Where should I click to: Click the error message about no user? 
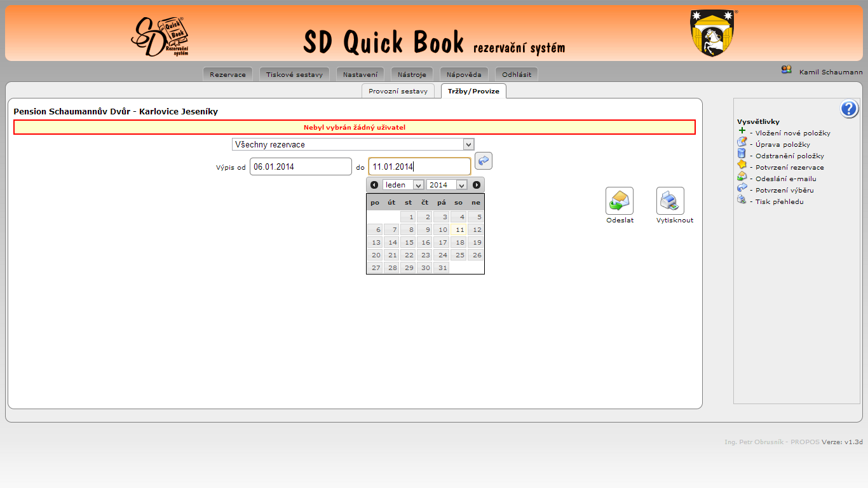355,127
